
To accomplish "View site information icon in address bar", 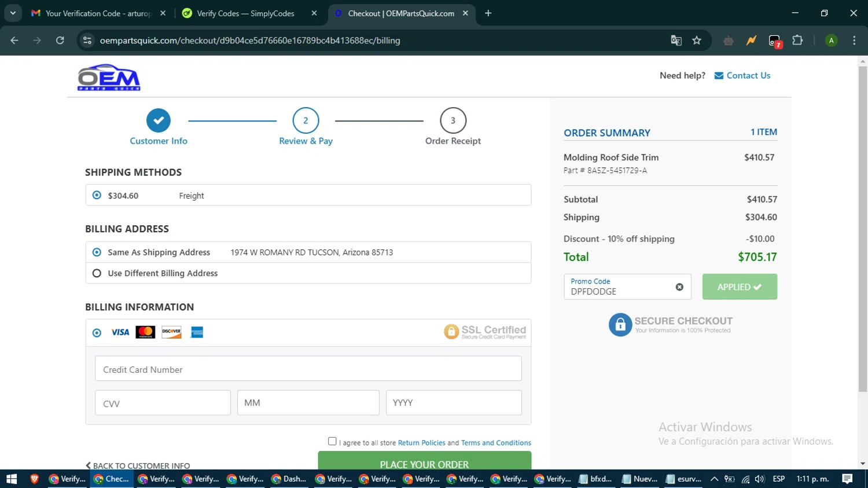I will [87, 41].
